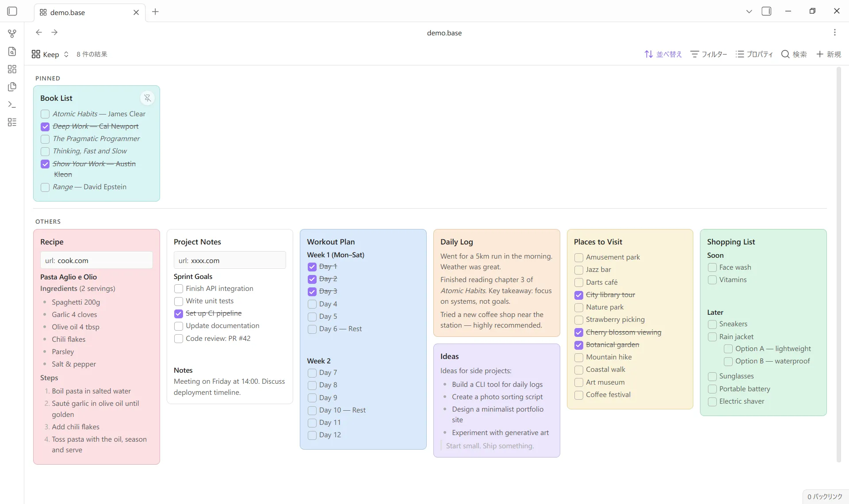Open the terminal command ribbon icon
The width and height of the screenshot is (849, 504).
point(12,104)
